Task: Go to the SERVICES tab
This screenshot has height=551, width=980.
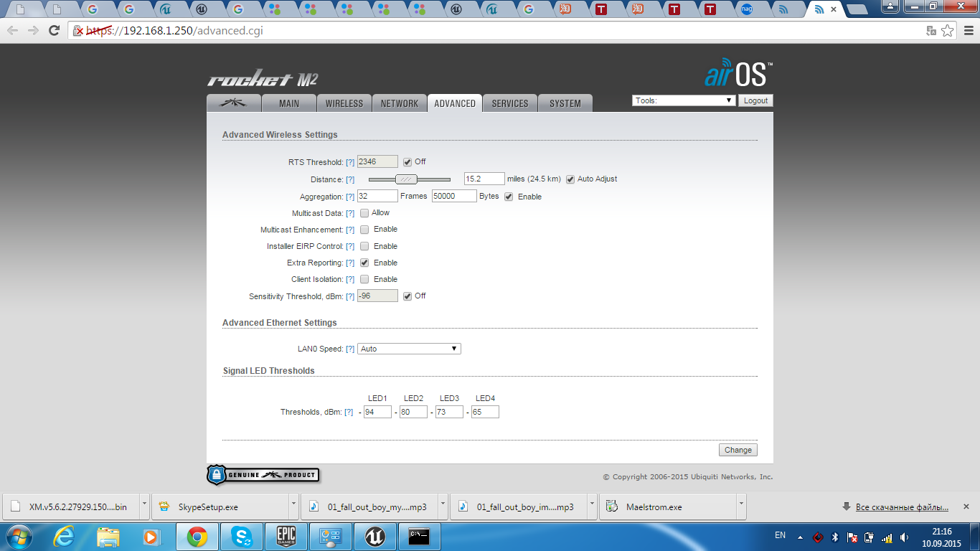Action: 510,103
